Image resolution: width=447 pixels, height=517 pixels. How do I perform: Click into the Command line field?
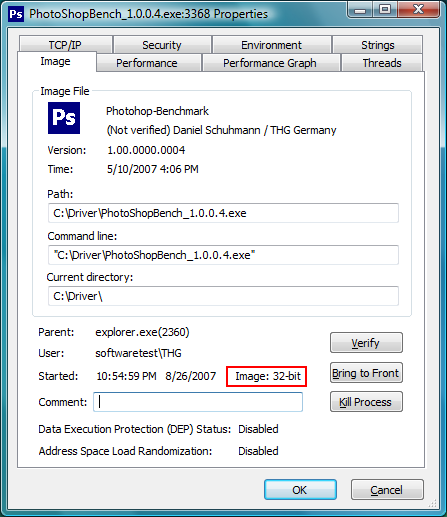click(x=223, y=255)
